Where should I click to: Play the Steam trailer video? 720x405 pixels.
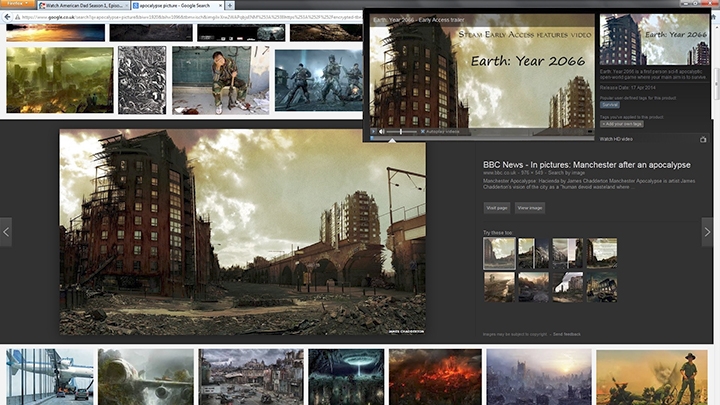point(374,131)
